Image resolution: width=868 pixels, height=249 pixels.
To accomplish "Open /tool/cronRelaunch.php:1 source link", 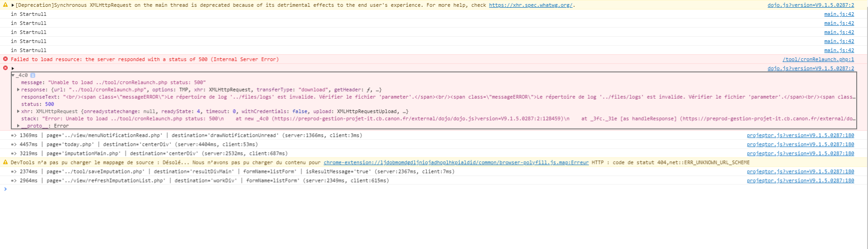I will pos(818,59).
